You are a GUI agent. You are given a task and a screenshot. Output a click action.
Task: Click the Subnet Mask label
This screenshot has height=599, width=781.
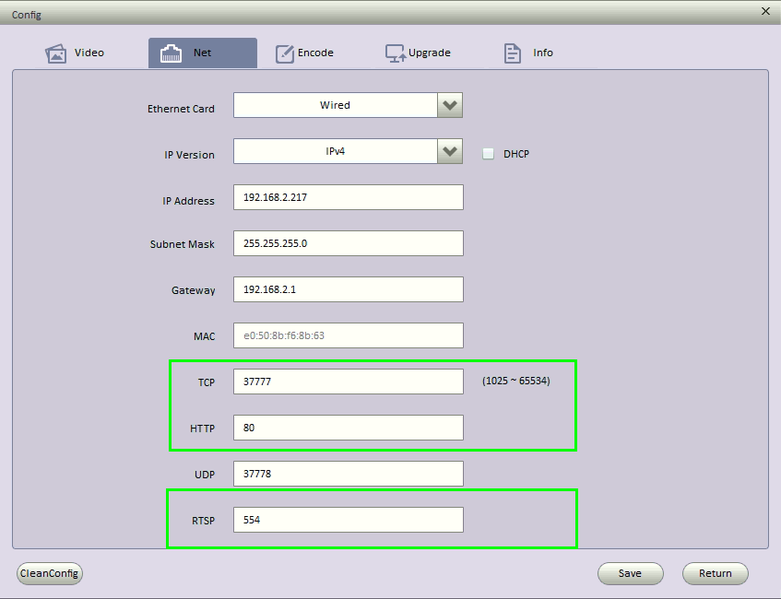[x=182, y=244]
